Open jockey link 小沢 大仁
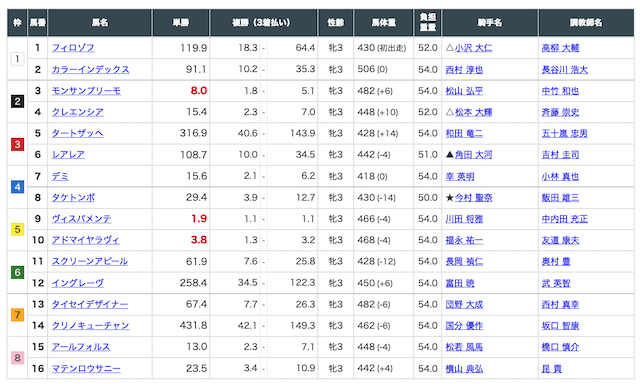Viewport: 640px width, 384px height. 473,48
